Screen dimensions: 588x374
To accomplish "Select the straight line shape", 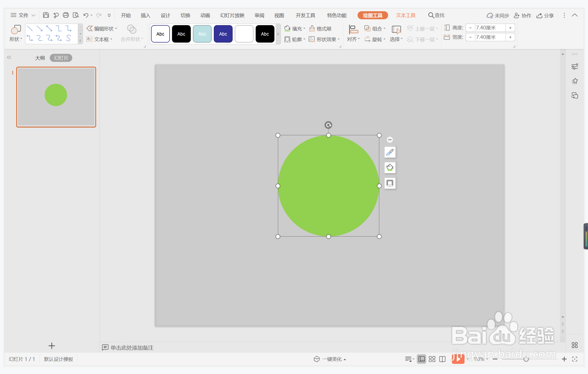I will 30,28.
